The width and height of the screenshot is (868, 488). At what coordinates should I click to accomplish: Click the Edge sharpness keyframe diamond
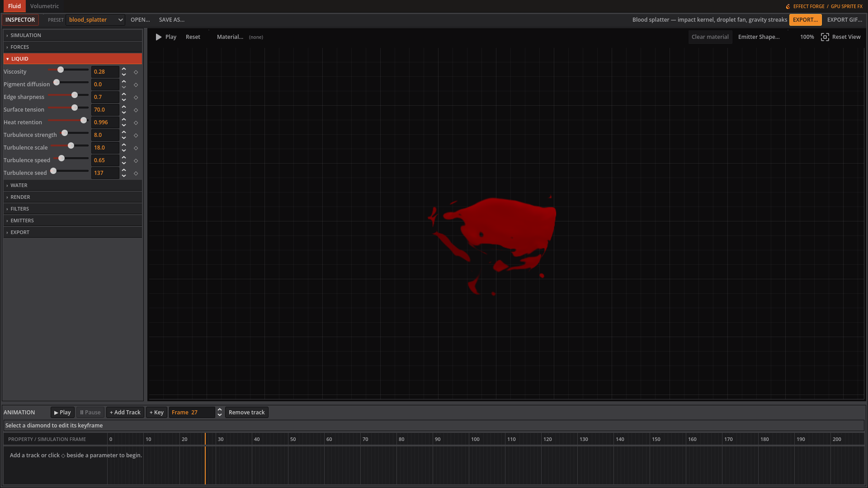136,97
